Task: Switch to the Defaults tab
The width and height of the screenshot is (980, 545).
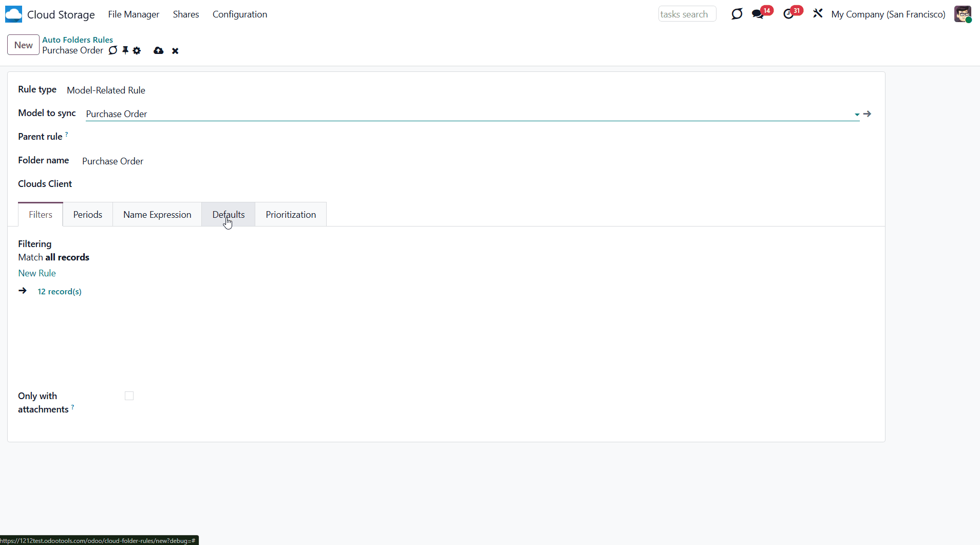Action: tap(229, 215)
